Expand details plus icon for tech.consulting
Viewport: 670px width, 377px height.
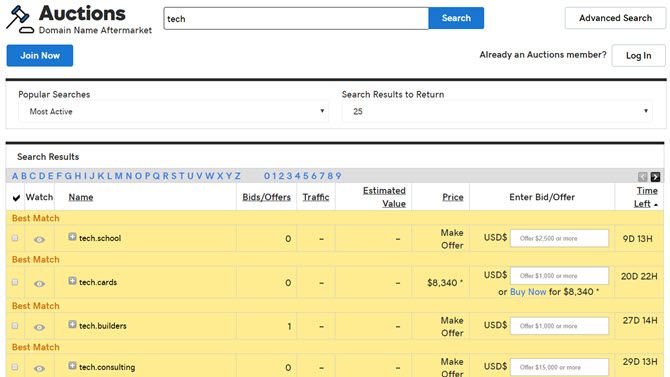pos(72,365)
